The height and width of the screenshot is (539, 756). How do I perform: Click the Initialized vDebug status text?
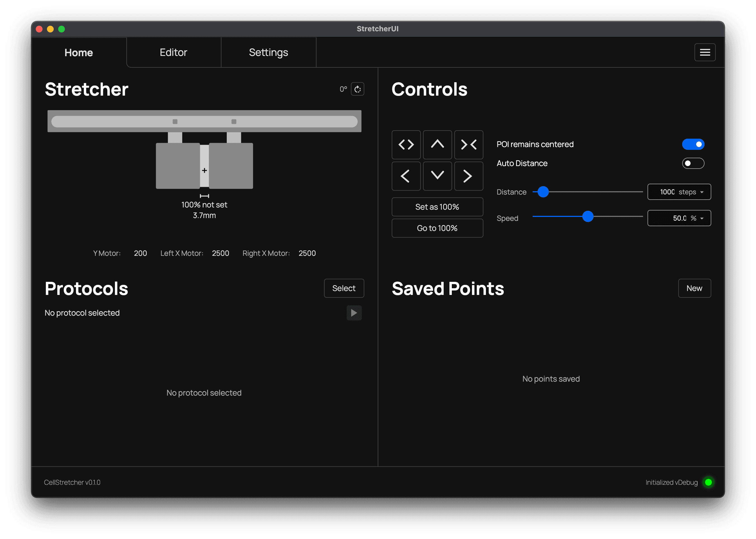click(671, 482)
